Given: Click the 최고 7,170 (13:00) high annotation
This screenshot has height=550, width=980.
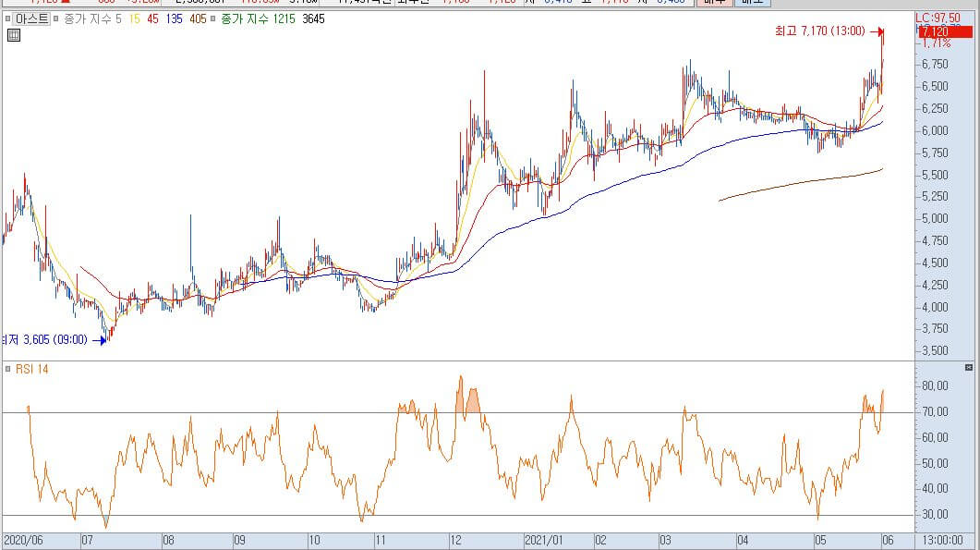Looking at the screenshot, I should tap(820, 31).
